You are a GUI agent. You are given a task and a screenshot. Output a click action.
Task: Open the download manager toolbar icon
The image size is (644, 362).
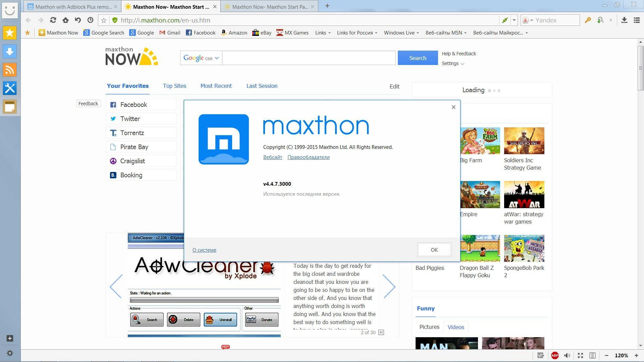(624, 20)
